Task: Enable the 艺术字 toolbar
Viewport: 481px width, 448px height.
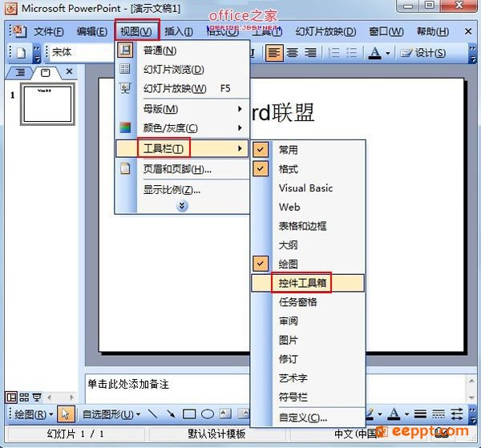Action: [308, 377]
